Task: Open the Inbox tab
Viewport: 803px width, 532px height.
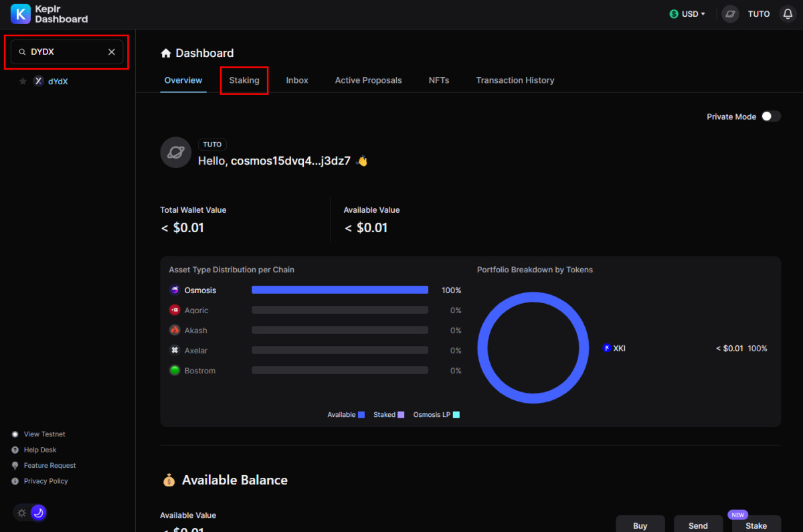Action: [x=297, y=80]
